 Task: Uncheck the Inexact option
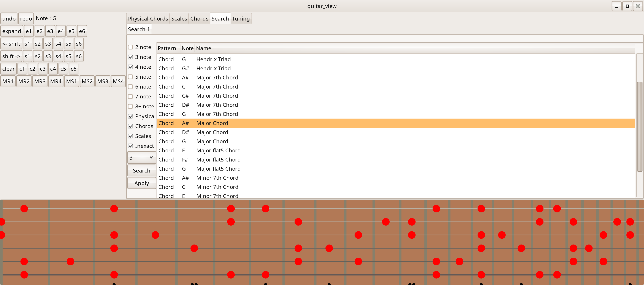[131, 146]
